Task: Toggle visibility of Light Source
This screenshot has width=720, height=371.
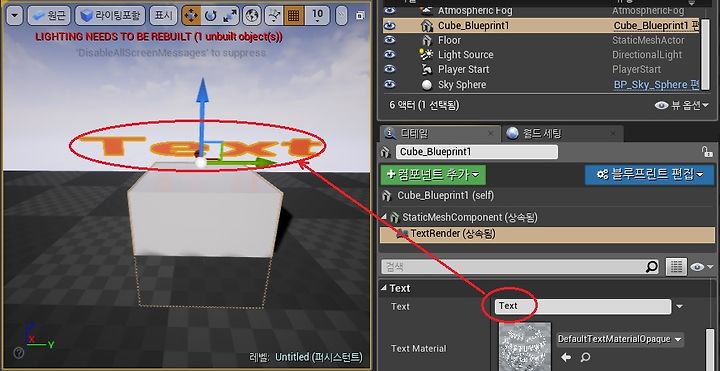Action: point(390,55)
